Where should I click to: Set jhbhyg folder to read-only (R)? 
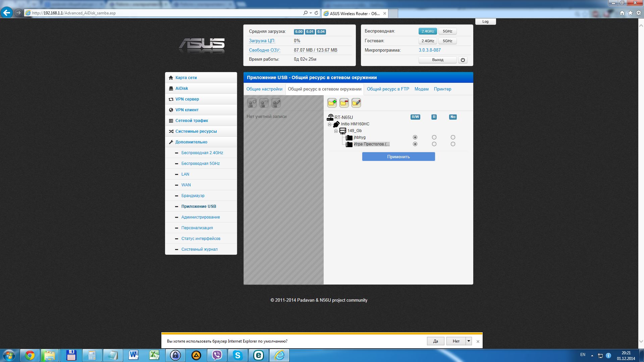pos(434,137)
